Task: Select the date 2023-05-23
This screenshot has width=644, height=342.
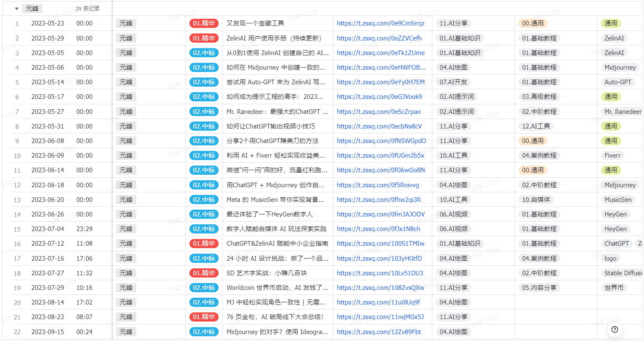Action: pos(47,23)
